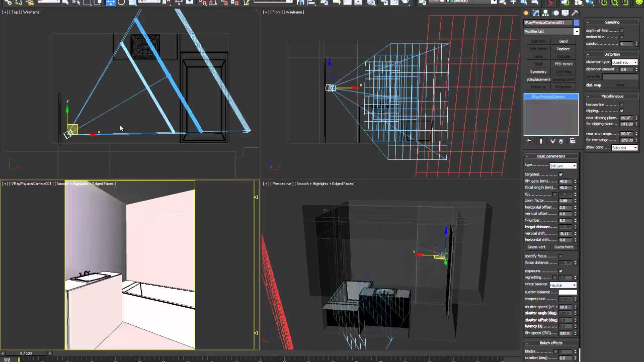Screen dimensions: 644x362
Task: Enable the depth-of-field checkbox
Action: 622,31
